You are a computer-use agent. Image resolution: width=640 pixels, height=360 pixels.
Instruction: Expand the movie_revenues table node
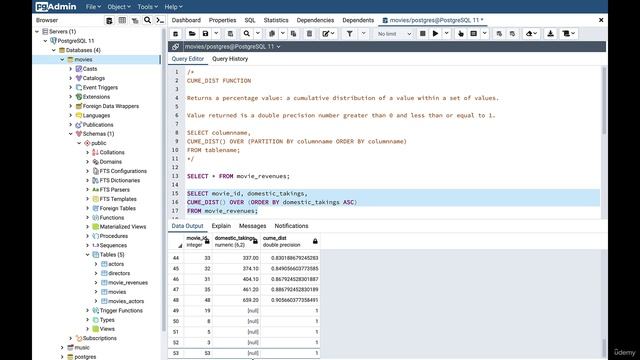[96, 282]
